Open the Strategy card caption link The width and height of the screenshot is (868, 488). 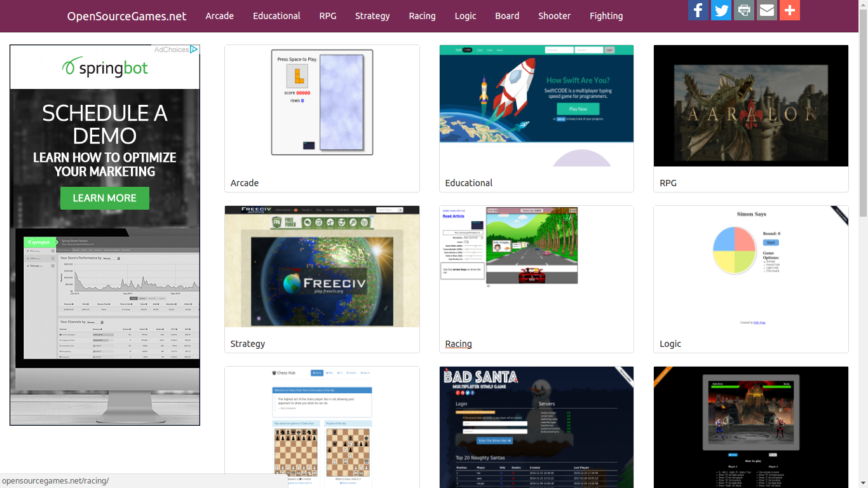coord(248,344)
